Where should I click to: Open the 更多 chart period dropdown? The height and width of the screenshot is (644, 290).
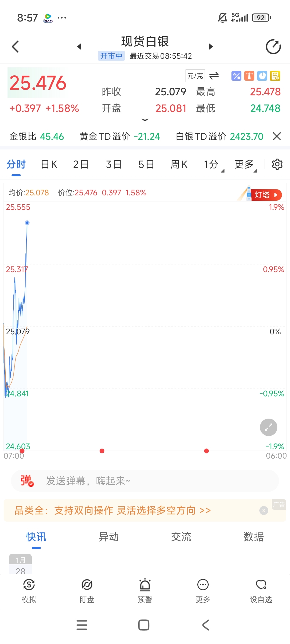[x=245, y=164]
